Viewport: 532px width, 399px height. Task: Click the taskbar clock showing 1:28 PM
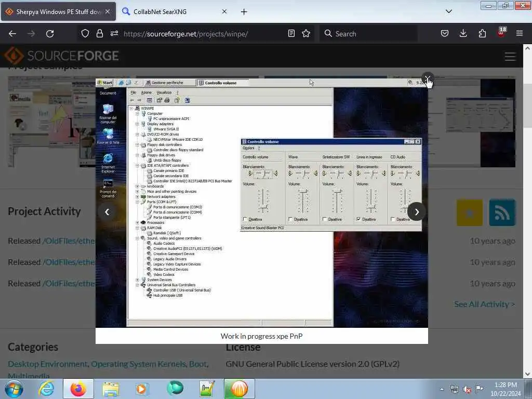506,389
